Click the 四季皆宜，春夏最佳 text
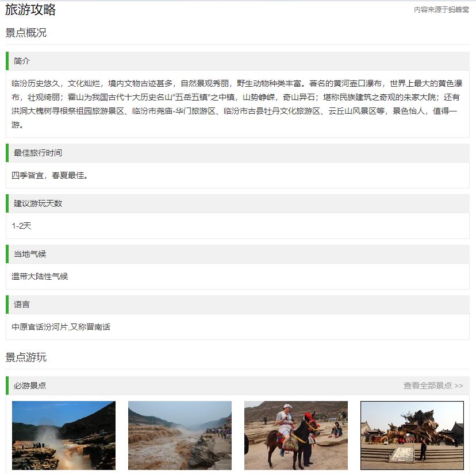 [50, 175]
